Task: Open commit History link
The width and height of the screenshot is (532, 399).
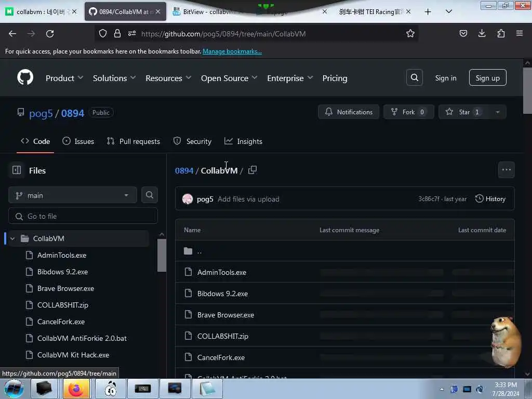Action: tap(490, 199)
